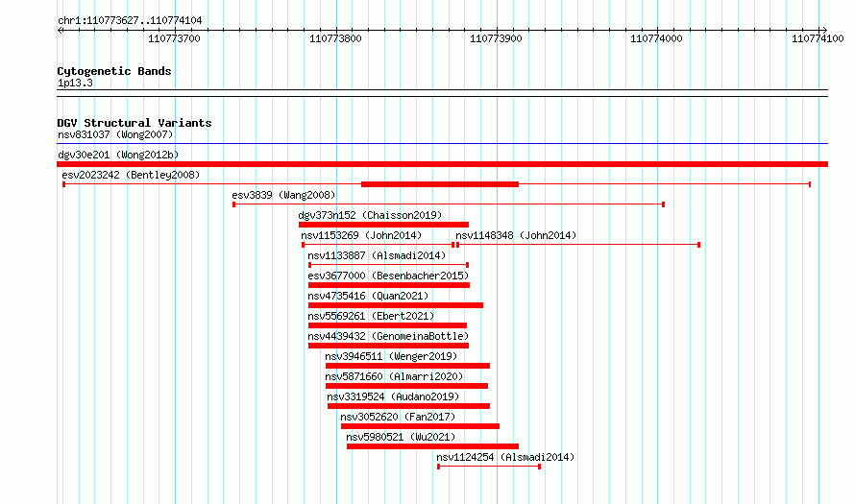
Task: Click the thin nsv1153269 variant line
Action: pos(378,245)
